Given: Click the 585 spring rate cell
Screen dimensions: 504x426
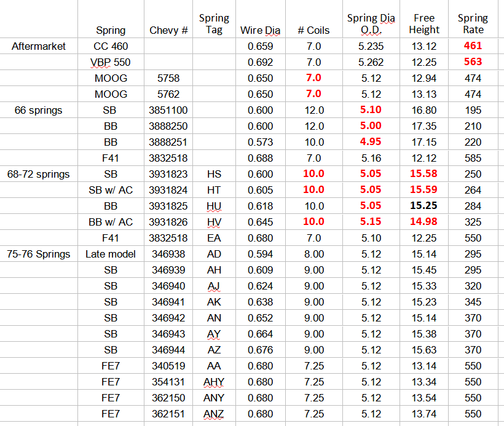Looking at the screenshot, I should tap(473, 158).
